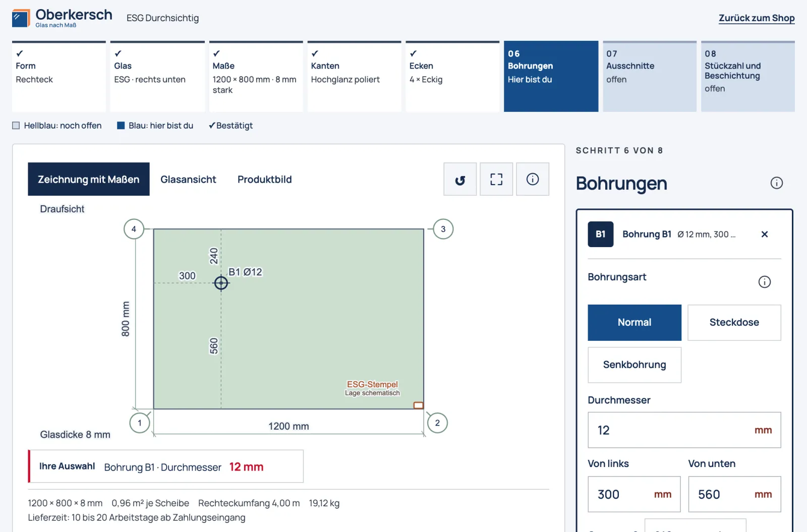Screen dimensions: 807x532
Task: Click the 1200 mm width dimension label
Action: tap(289, 426)
